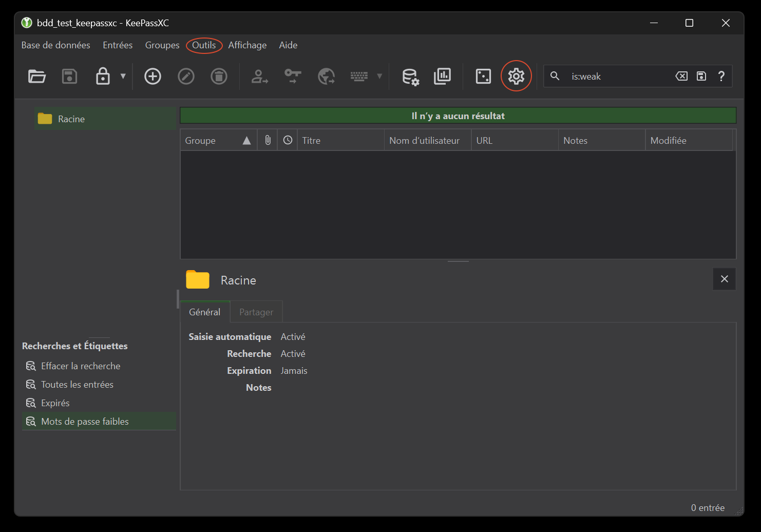Copy URL with the globe icon
761x532 pixels.
click(326, 77)
